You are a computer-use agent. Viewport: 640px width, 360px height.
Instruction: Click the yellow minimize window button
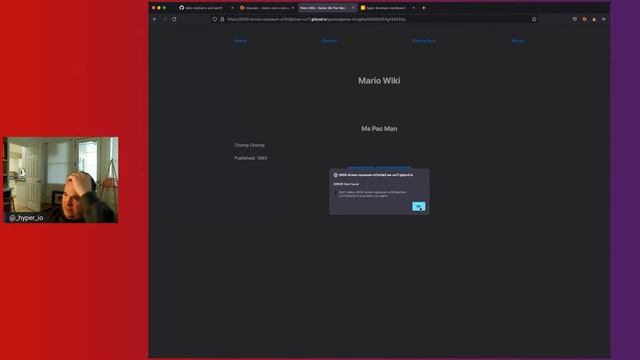click(x=159, y=8)
